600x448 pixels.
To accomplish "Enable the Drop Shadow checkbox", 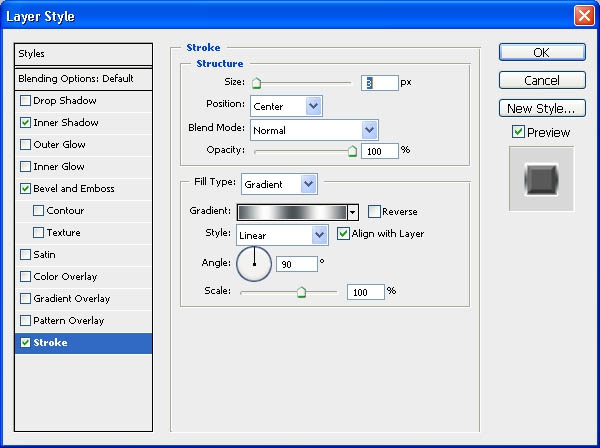I will pyautogui.click(x=25, y=101).
